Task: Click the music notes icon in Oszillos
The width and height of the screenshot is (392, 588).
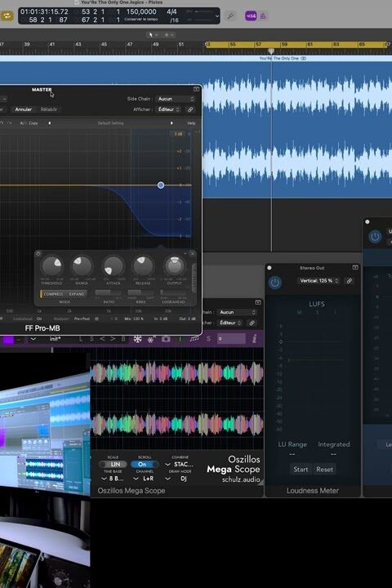Action: tap(194, 339)
